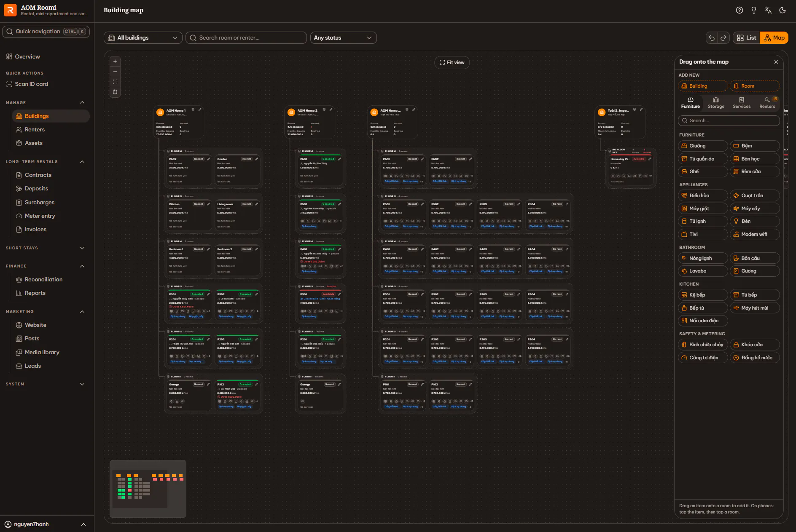Image resolution: width=796 pixels, height=532 pixels.
Task: Focus the furniture Search field
Action: pyautogui.click(x=729, y=120)
